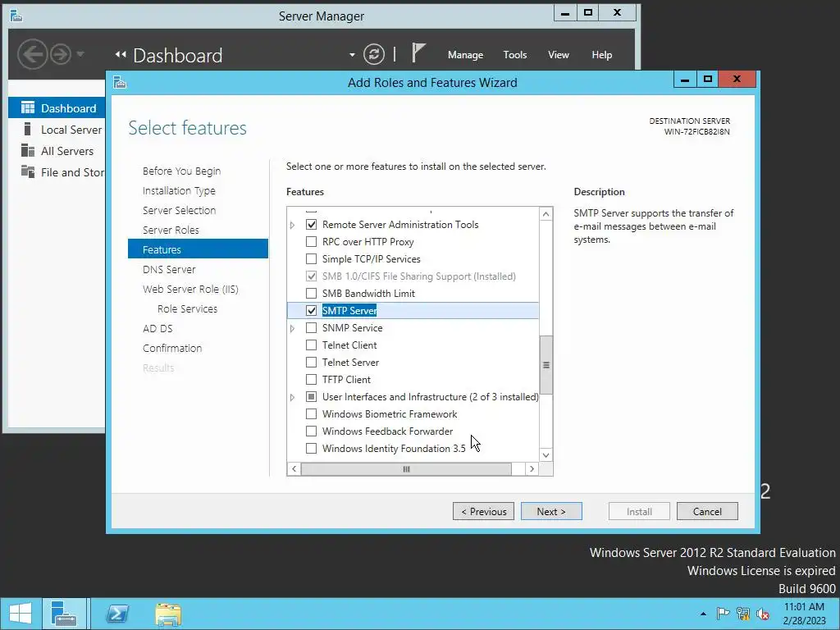Check SMB Bandwidth Limit
Screen dimensions: 840x630
pos(311,293)
